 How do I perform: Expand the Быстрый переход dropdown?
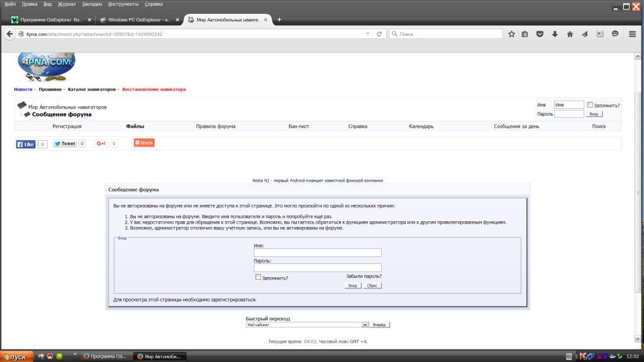(365, 325)
